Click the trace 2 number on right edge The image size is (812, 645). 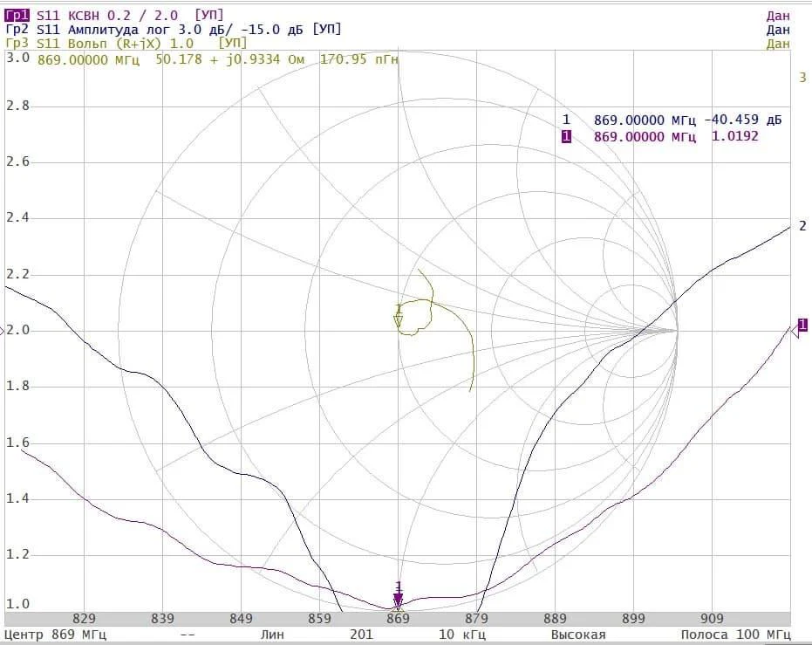tap(802, 227)
